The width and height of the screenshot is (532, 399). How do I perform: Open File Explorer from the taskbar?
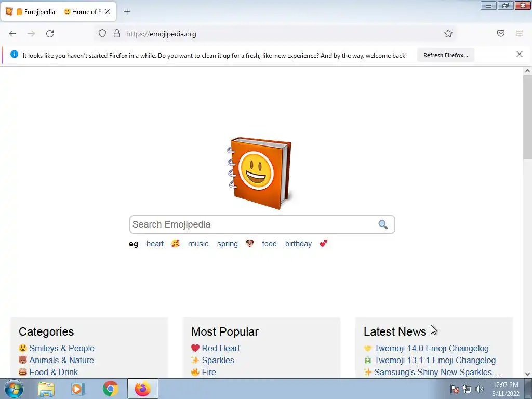click(46, 389)
